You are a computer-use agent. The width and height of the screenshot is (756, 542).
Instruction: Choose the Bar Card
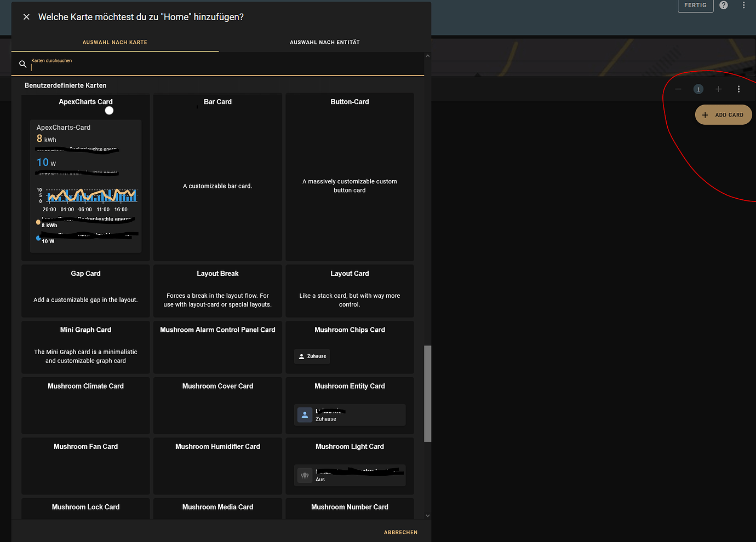[217, 177]
